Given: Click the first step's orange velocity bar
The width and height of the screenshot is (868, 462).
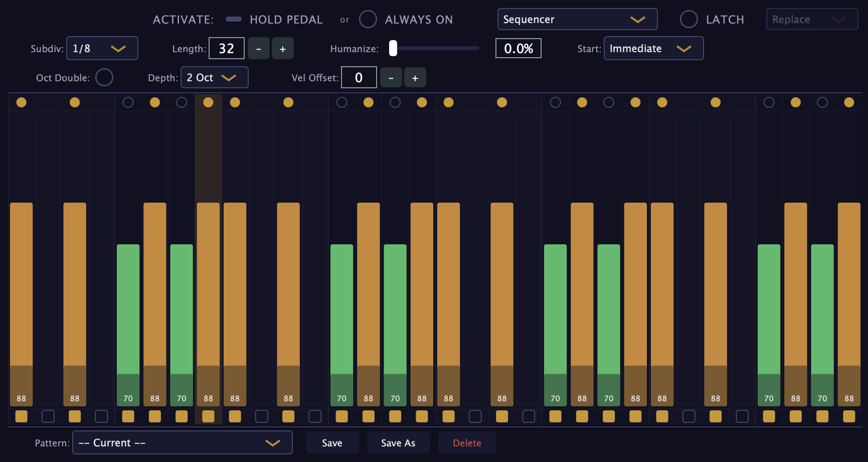Looking at the screenshot, I should tap(21, 304).
